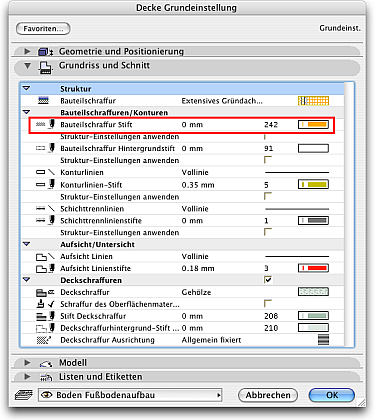Click the settings list vertical scrollbar
The image size is (375, 420).
click(349, 214)
